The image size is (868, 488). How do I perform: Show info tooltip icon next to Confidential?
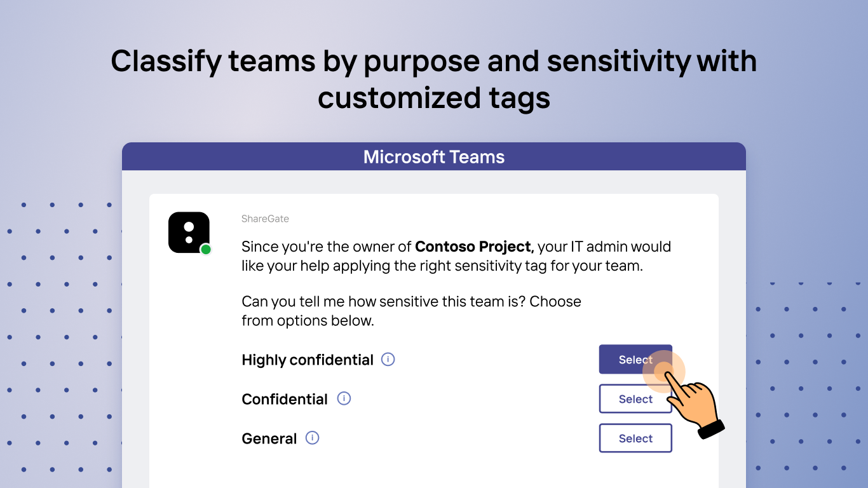pyautogui.click(x=344, y=398)
